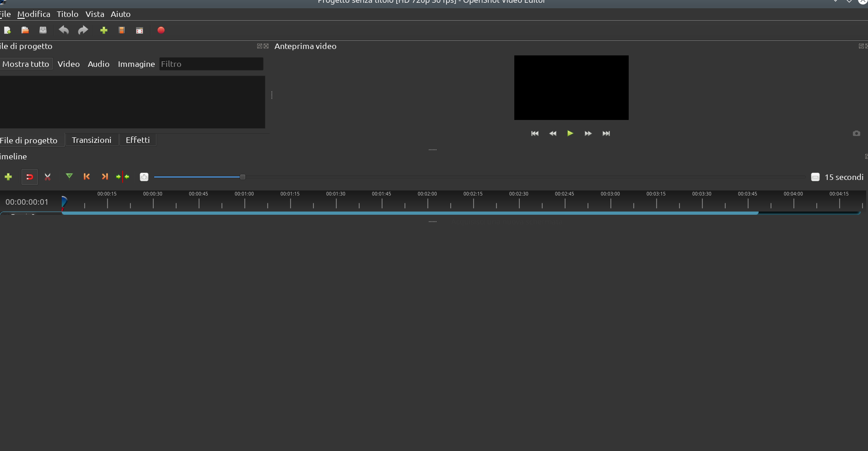
Task: Open the 15 secondi zoom dropdown
Action: 837,177
